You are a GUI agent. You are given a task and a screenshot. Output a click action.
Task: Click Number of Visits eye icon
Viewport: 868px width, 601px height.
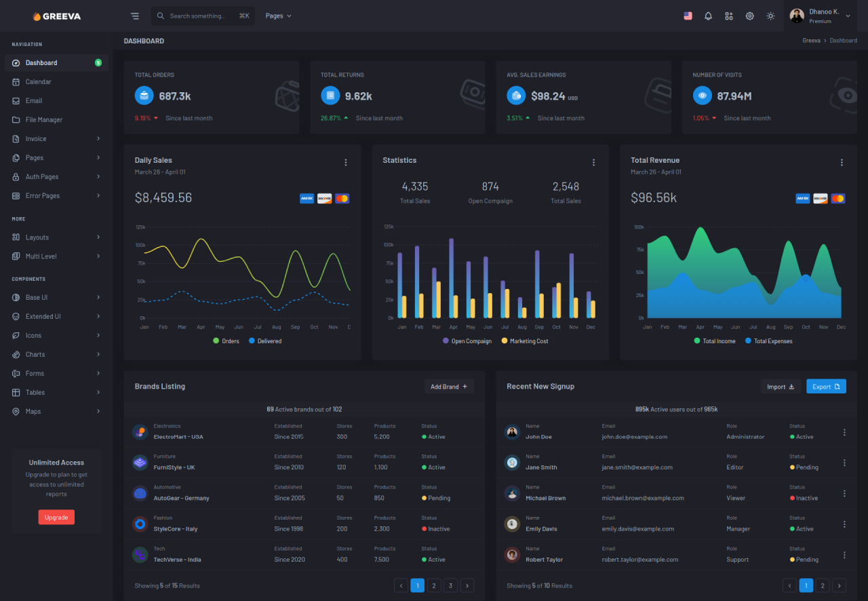(703, 96)
